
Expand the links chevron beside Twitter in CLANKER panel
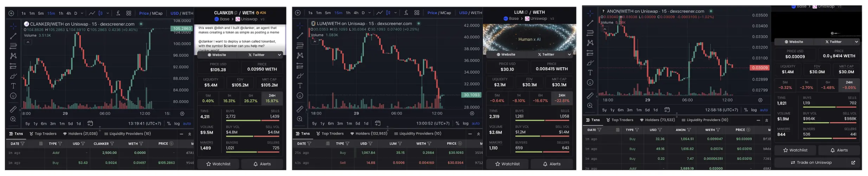(x=279, y=55)
